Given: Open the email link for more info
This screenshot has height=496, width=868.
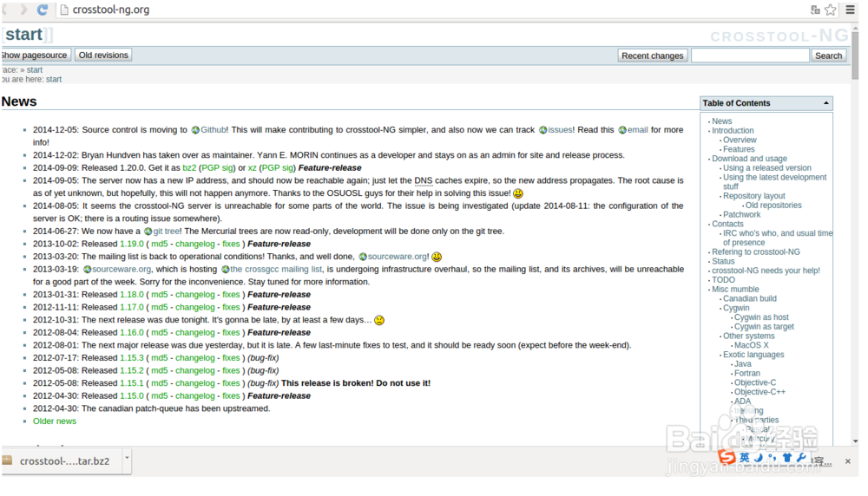Looking at the screenshot, I should point(637,129).
